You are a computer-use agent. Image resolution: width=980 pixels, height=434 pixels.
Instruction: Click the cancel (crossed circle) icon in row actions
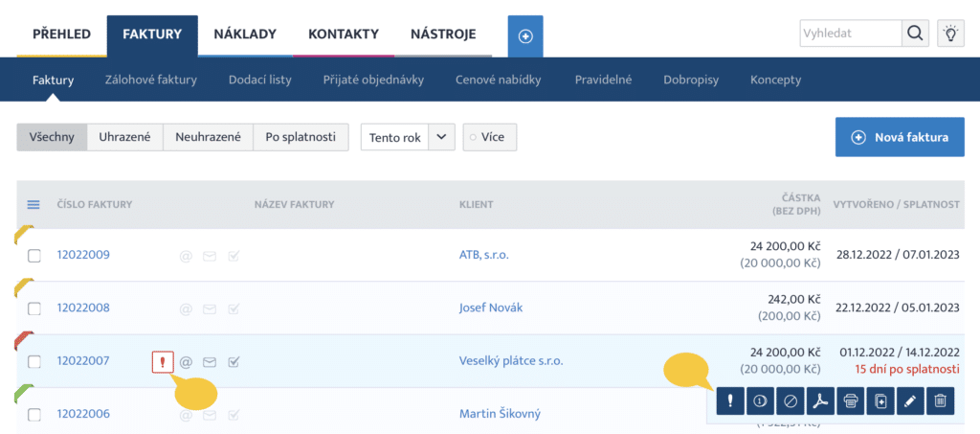point(790,403)
